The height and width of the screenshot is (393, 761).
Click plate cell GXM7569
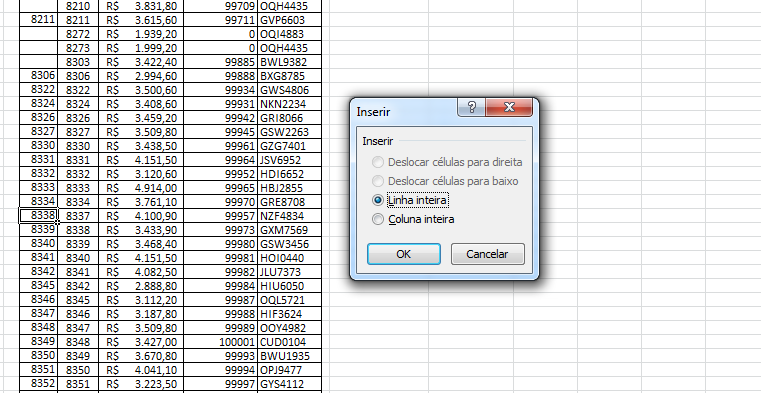point(289,230)
